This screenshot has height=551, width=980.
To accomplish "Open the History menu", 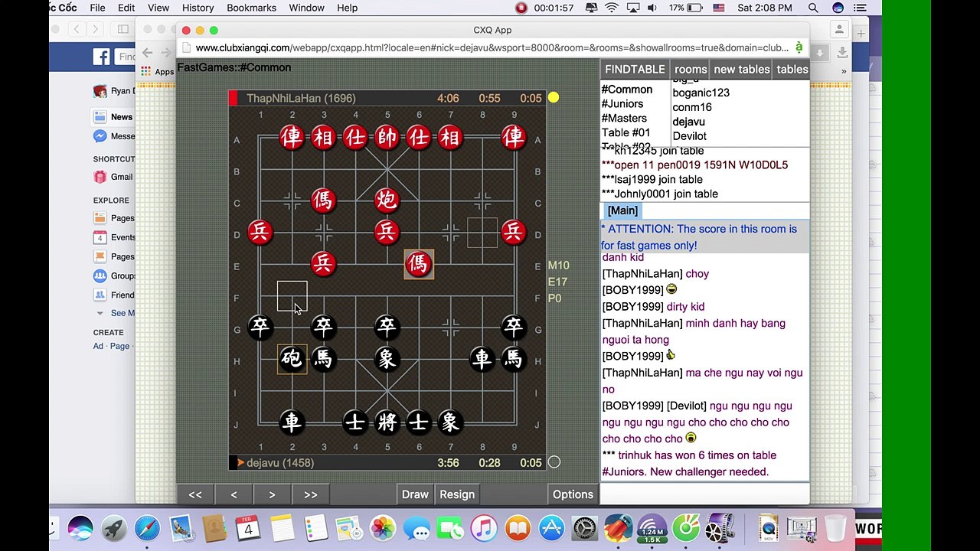I will [x=198, y=8].
